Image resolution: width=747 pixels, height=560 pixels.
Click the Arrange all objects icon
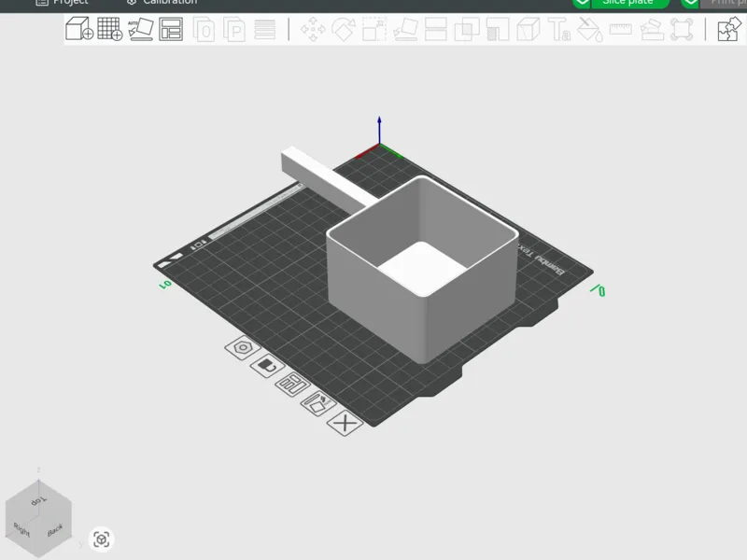coord(171,29)
